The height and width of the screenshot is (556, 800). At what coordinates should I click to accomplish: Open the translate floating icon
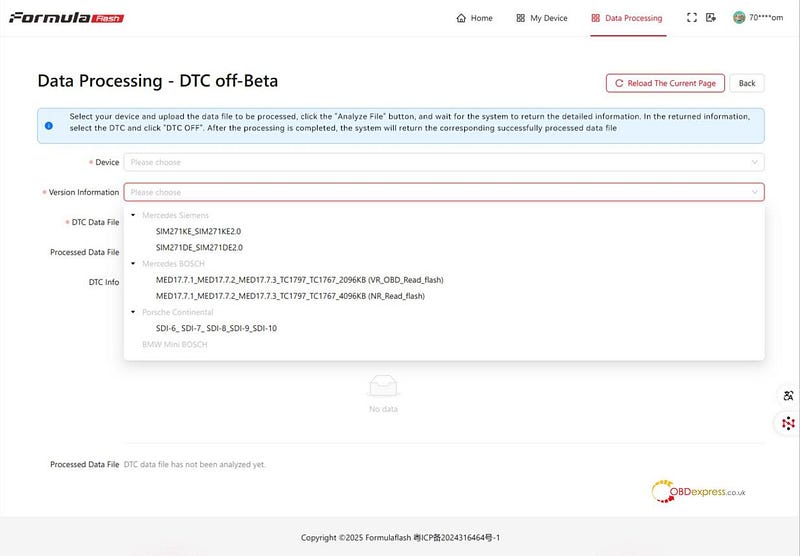[x=788, y=396]
